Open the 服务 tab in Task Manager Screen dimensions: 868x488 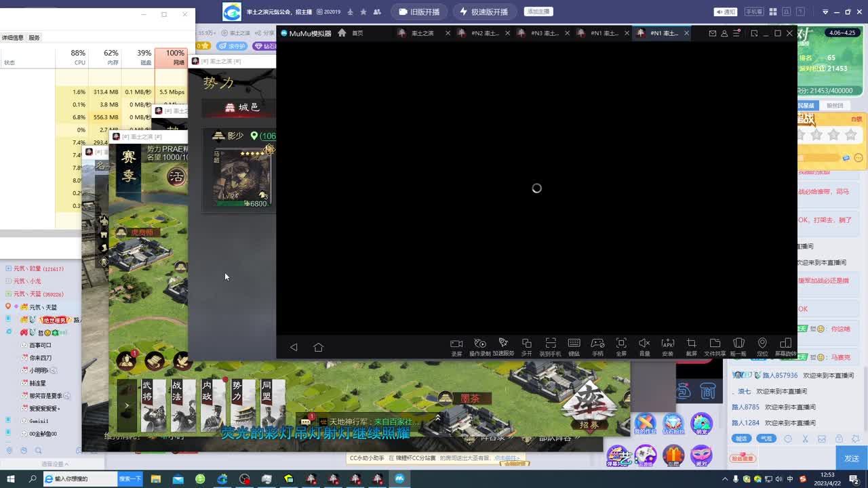click(x=34, y=38)
